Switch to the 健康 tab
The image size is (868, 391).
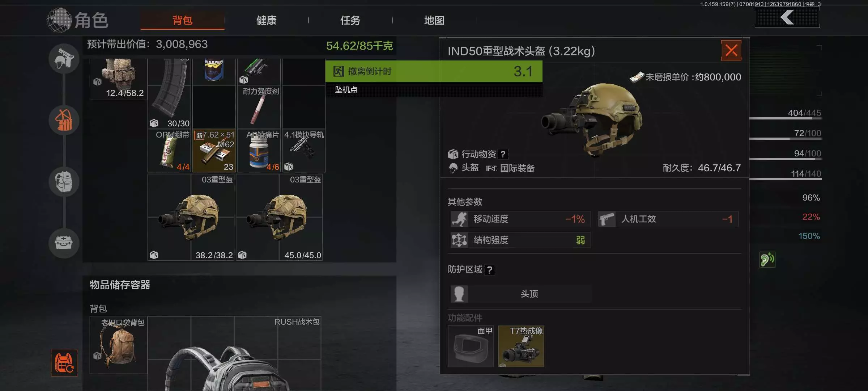coord(267,20)
